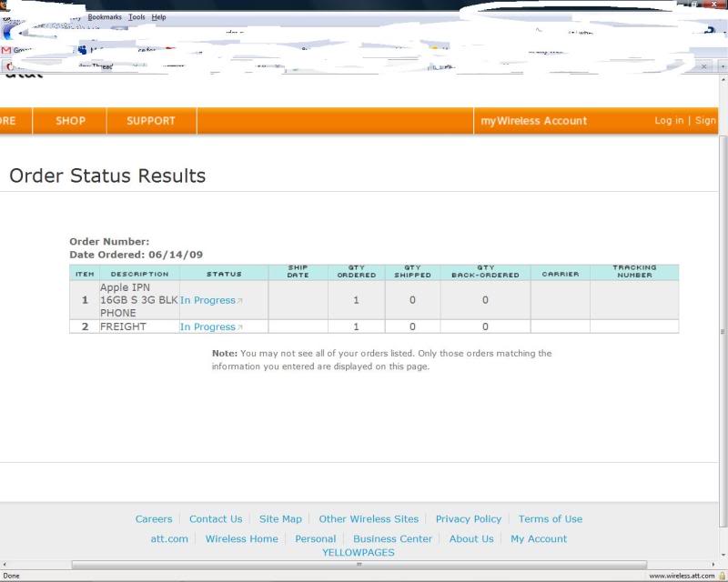The width and height of the screenshot is (728, 582).
Task: Click www.wireless.att.com in the status bar
Action: [x=682, y=576]
